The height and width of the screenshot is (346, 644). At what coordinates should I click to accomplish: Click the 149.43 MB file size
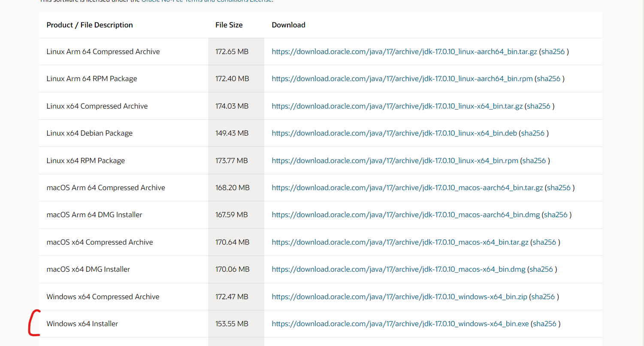point(232,133)
